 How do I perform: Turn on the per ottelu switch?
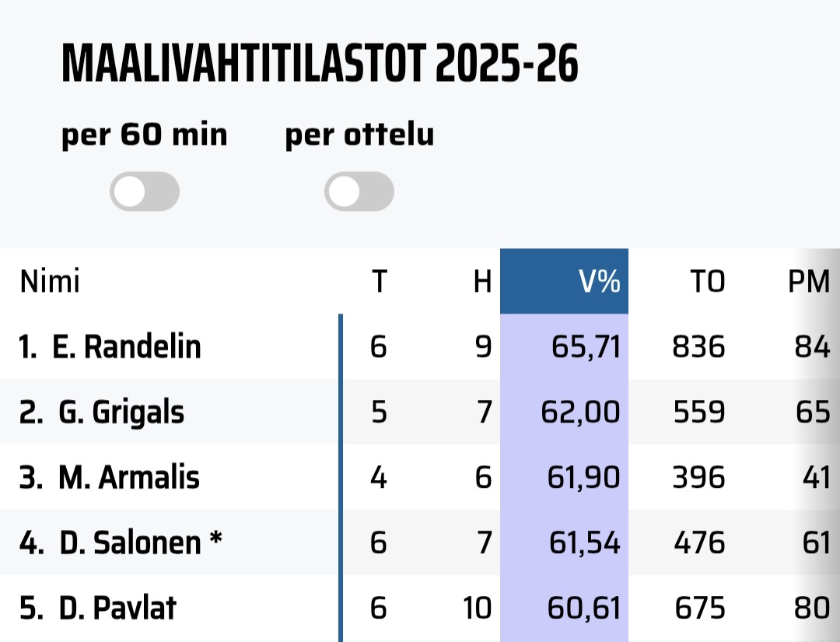pos(359,191)
